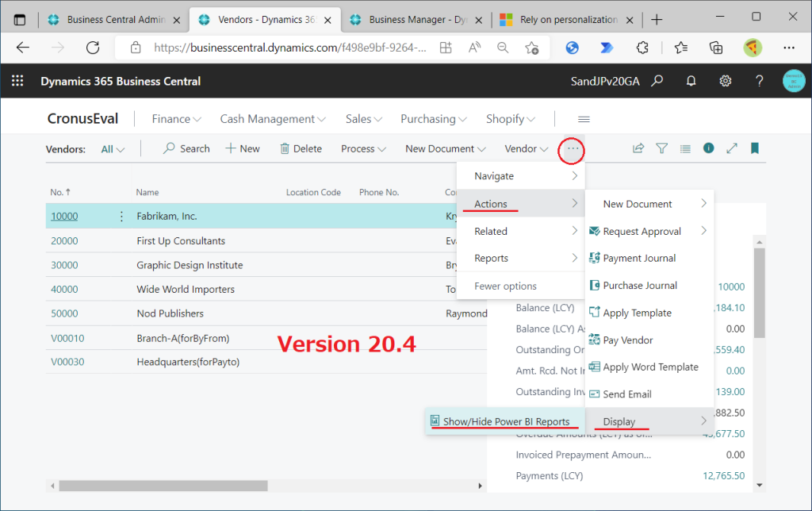
Task: Toggle the filter pane funnel icon
Action: coord(661,148)
